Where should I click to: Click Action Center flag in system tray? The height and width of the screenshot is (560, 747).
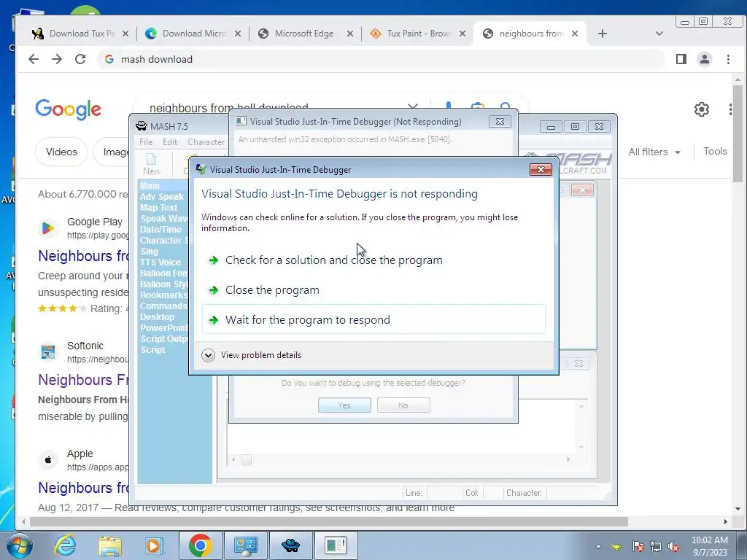(638, 547)
